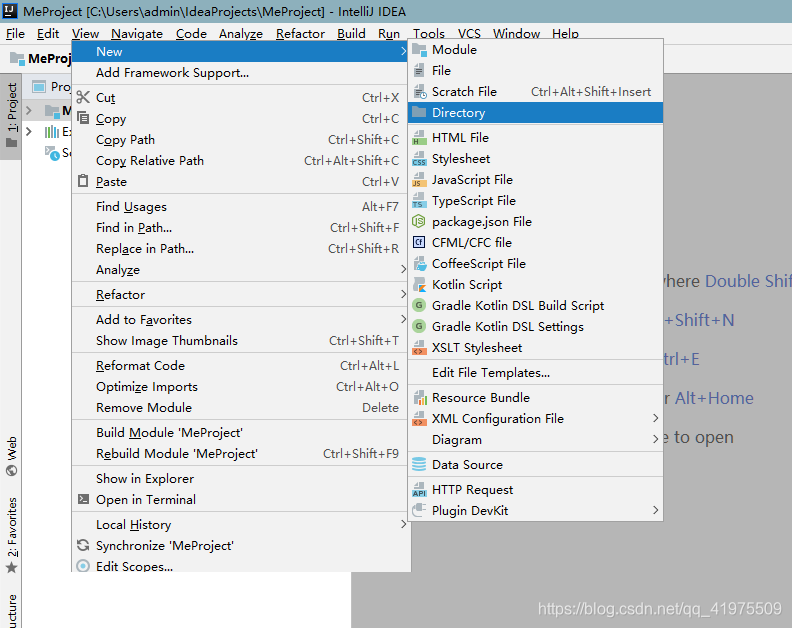Click the CFML/CFC file icon
Viewport: 792px width, 628px height.
419,243
